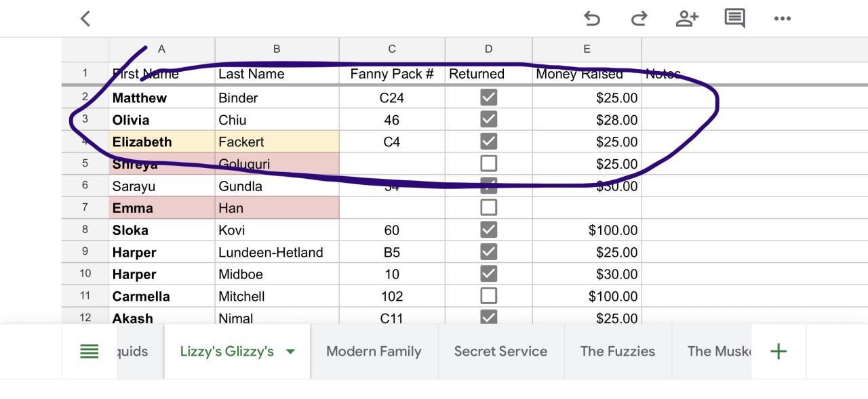Select row 8 header
Viewport: 868px width, 399px height.
[85, 230]
